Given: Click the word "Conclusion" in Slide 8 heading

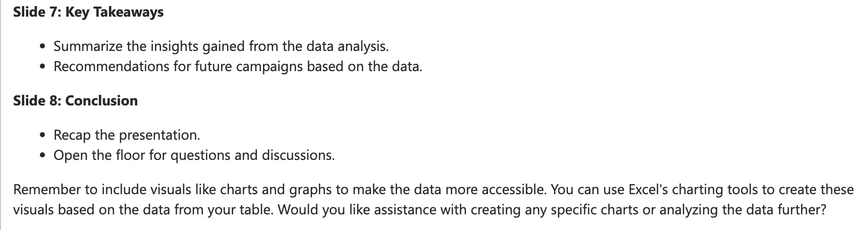Looking at the screenshot, I should 101,101.
